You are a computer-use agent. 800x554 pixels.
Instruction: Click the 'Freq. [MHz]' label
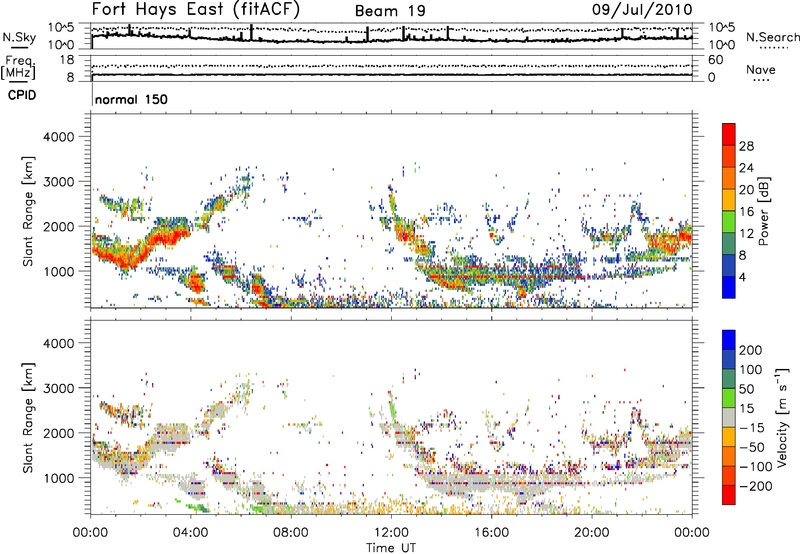pyautogui.click(x=19, y=68)
